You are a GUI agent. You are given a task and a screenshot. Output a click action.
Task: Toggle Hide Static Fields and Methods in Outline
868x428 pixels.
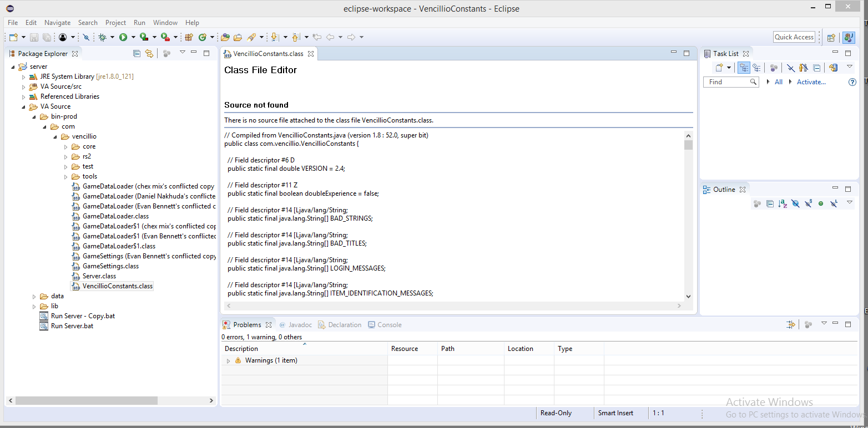pos(808,203)
